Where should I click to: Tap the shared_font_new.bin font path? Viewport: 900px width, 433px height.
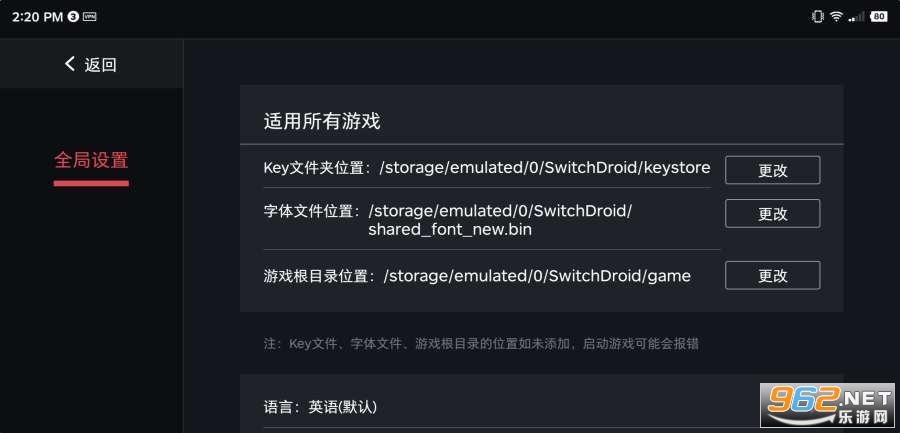click(x=450, y=229)
